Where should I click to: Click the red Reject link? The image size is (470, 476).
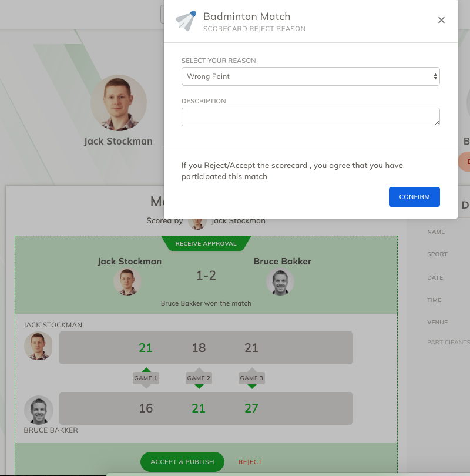click(x=250, y=462)
